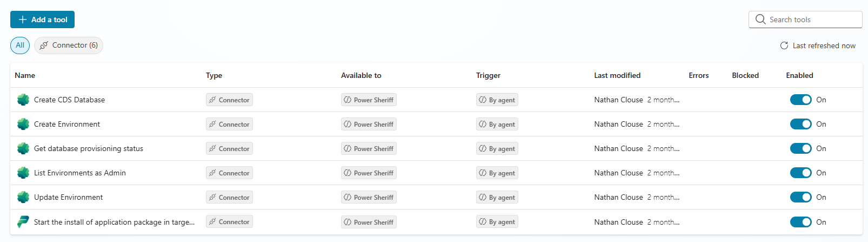Turn off the Update Environment toggle

pos(800,197)
